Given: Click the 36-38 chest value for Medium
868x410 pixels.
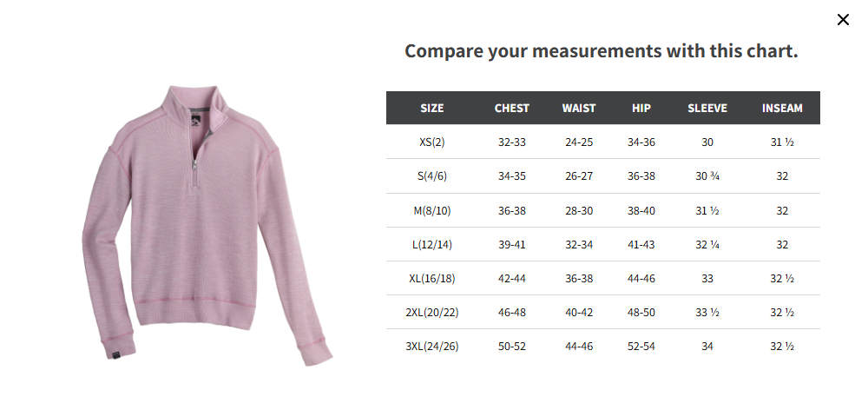Looking at the screenshot, I should [x=511, y=210].
